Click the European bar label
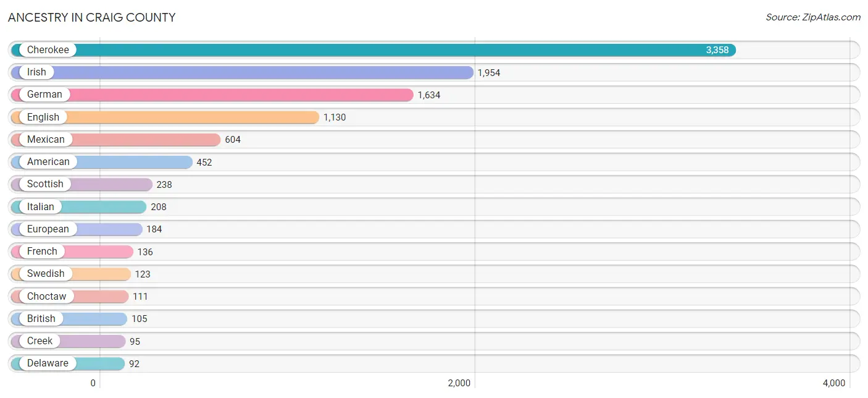Viewport: 868px width, 398px height. [x=48, y=229]
